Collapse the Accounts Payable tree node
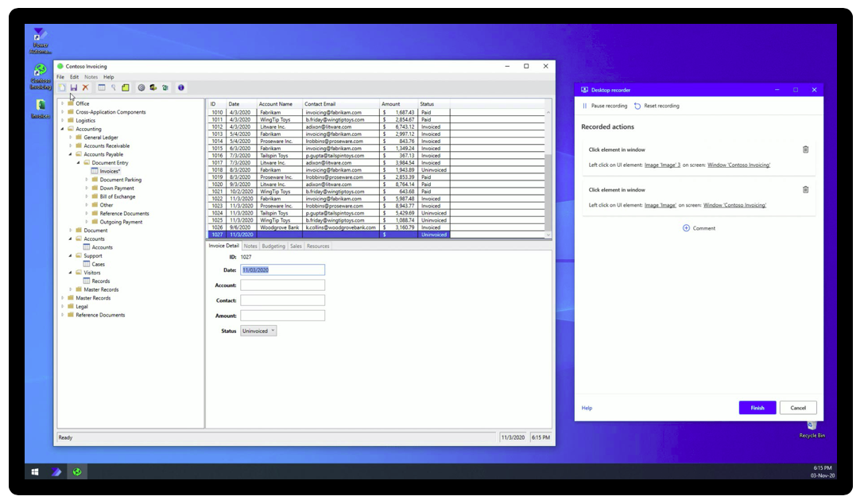864x504 pixels. pos(70,154)
